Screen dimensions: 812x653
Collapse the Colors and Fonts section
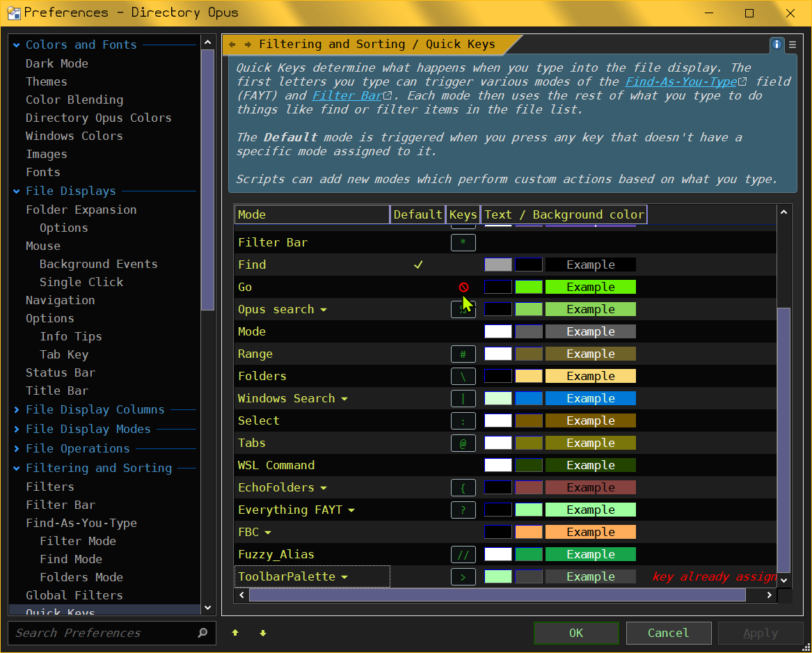17,45
